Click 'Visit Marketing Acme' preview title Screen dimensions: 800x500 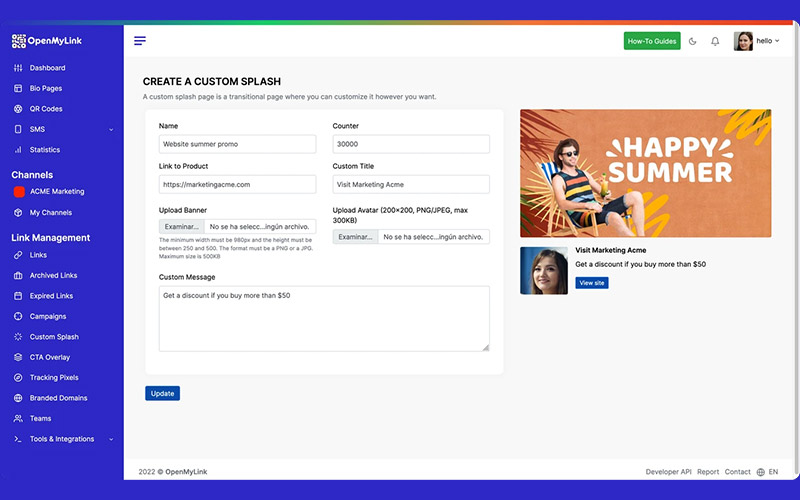click(611, 251)
